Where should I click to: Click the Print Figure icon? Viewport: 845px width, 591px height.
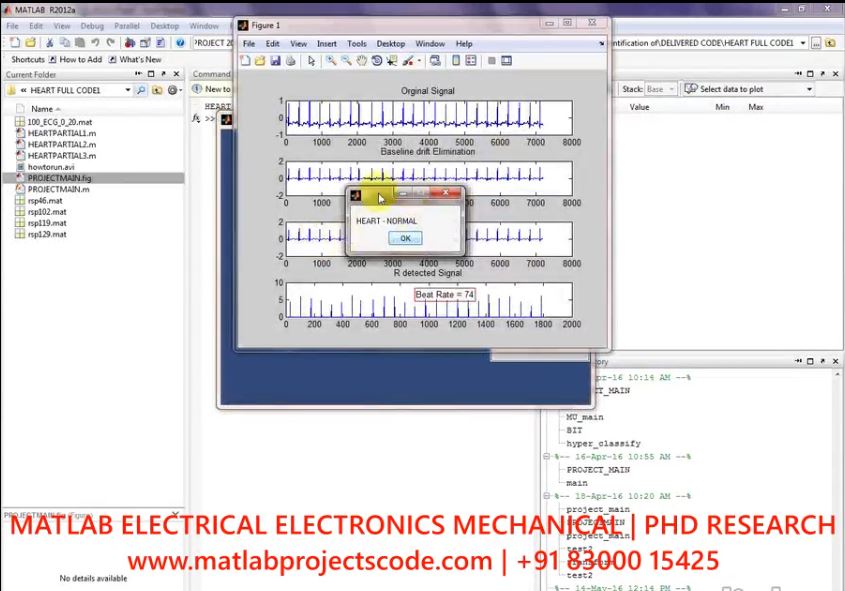290,60
